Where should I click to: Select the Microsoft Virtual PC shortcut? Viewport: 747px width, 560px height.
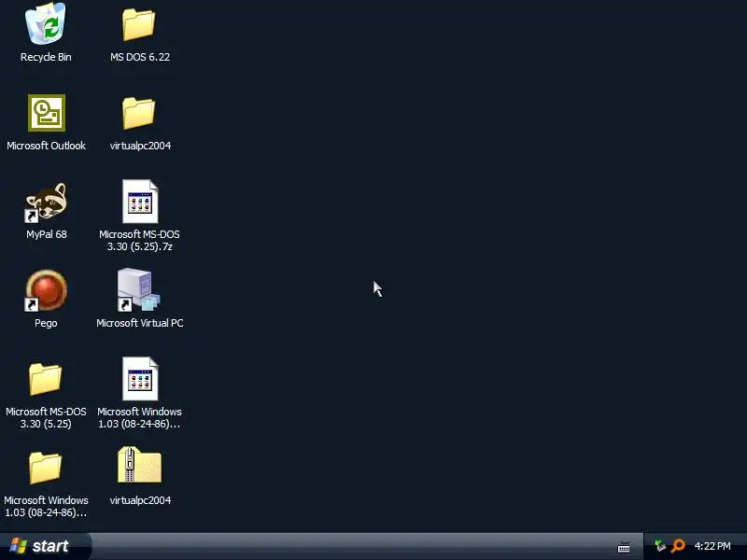[x=138, y=289]
